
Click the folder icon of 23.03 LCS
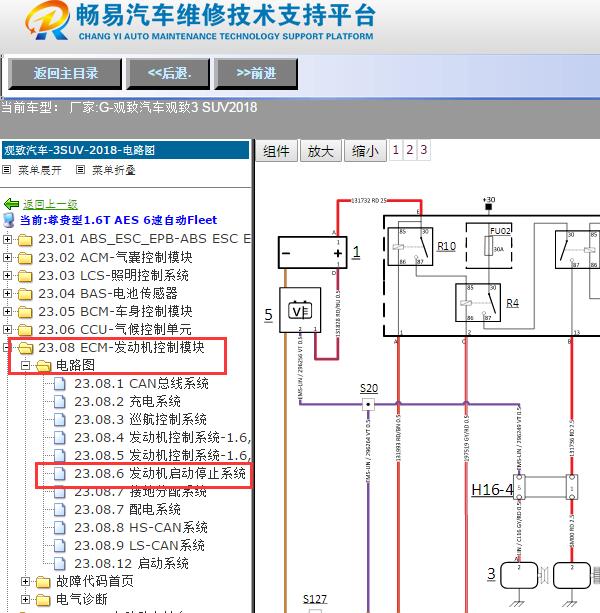(x=25, y=275)
